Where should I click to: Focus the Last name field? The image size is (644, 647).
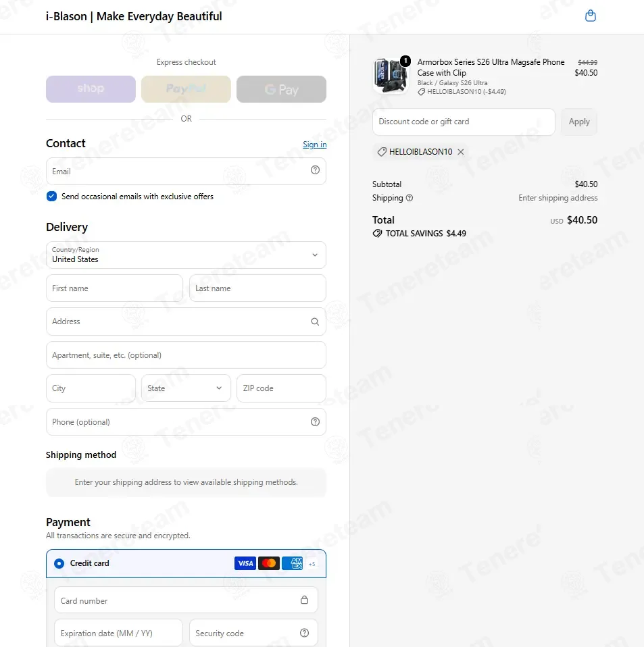[x=257, y=288]
